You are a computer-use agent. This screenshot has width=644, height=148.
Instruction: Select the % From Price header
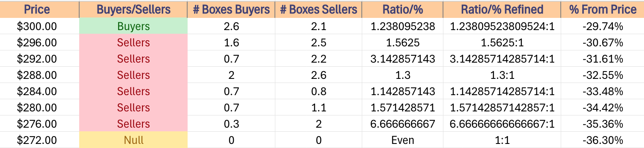tap(603, 9)
